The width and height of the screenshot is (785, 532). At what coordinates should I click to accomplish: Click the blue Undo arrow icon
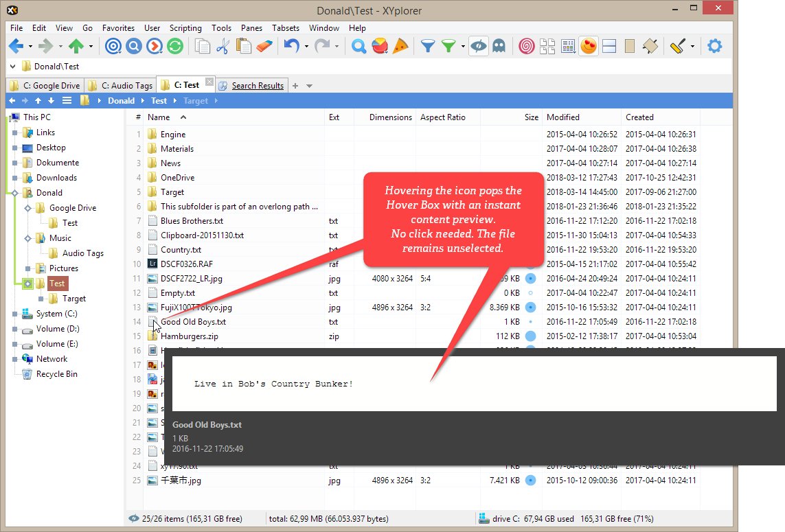pos(291,46)
